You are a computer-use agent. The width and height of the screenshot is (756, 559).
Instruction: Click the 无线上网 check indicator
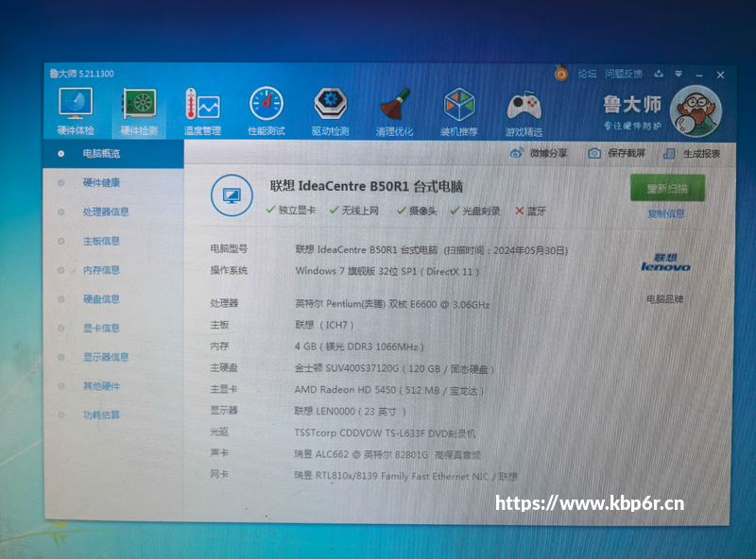pos(353,211)
